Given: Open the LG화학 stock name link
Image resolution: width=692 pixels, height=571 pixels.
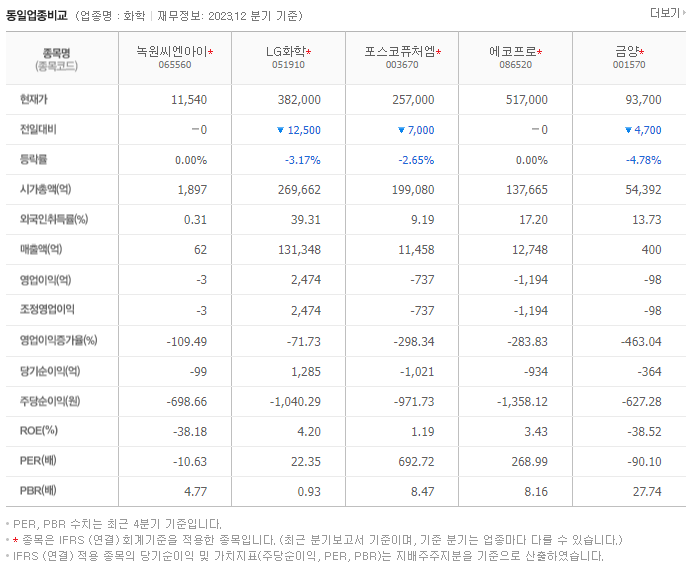Looking at the screenshot, I should click(286, 52).
